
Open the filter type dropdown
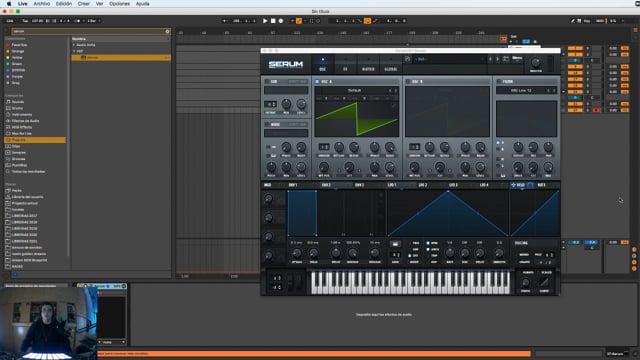(521, 91)
